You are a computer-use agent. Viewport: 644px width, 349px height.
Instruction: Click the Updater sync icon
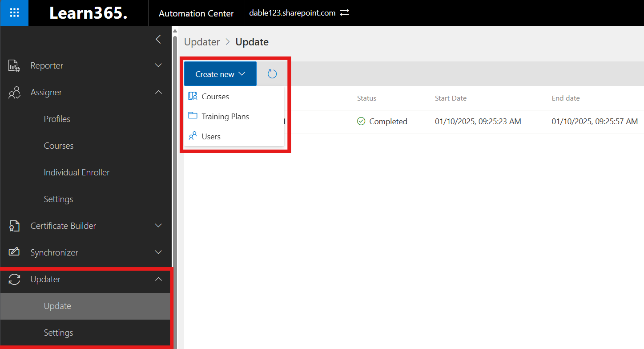(14, 280)
